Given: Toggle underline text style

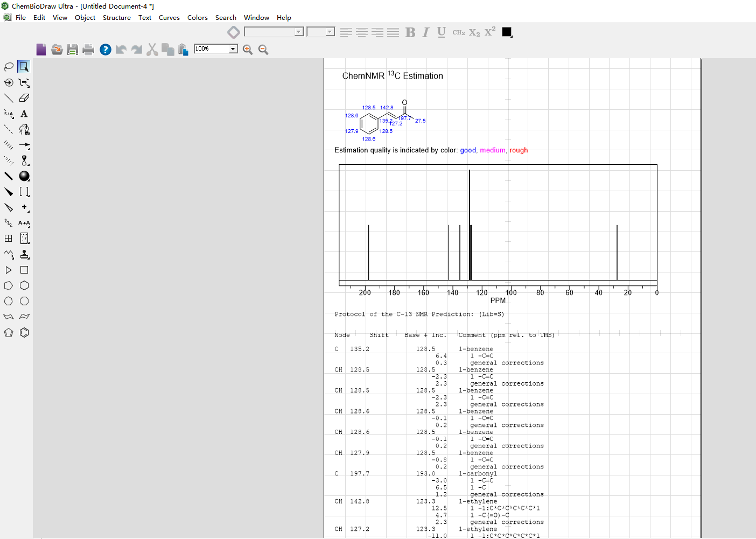Looking at the screenshot, I should [442, 32].
